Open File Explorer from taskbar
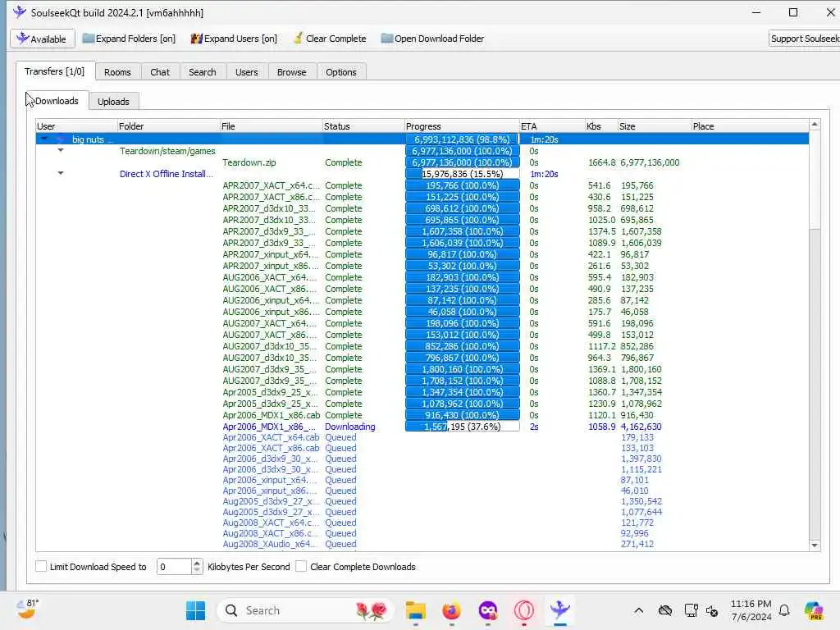Screen dimensions: 840x630 (415, 610)
